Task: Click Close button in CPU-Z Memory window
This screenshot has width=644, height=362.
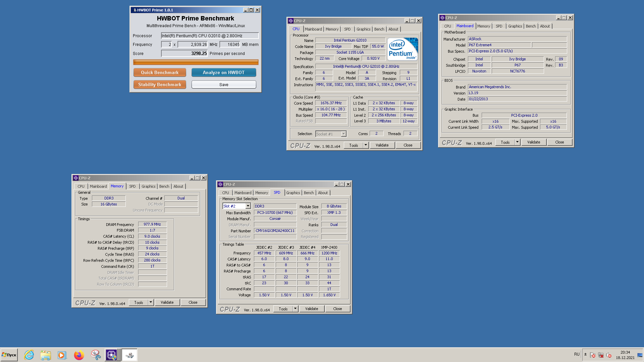Action: coord(193,302)
